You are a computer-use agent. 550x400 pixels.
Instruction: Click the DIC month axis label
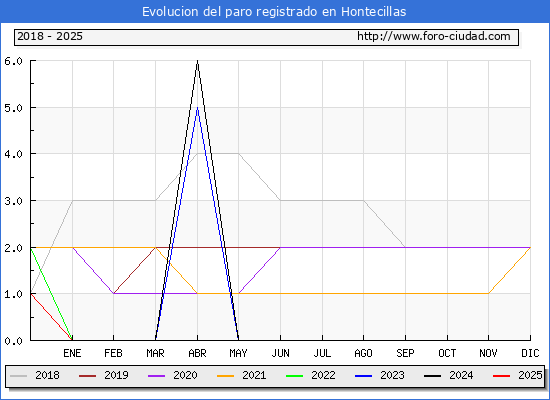click(x=530, y=353)
